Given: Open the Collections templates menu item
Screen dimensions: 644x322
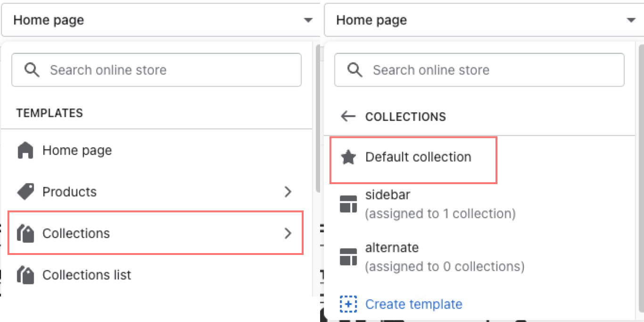Looking at the screenshot, I should click(x=156, y=233).
